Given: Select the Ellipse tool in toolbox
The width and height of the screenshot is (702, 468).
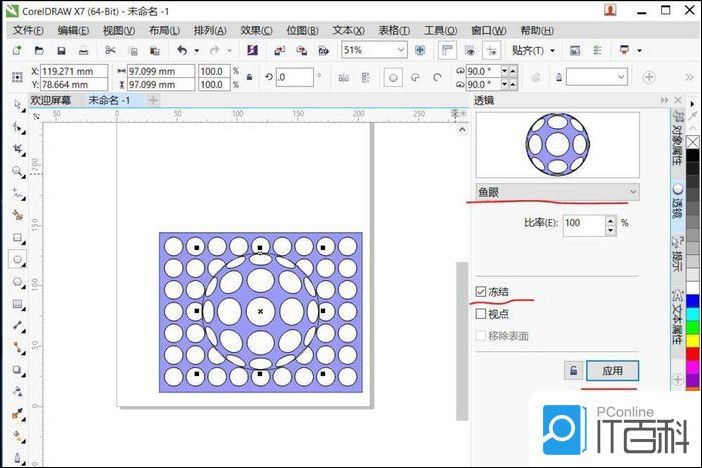Looking at the screenshot, I should [x=17, y=259].
